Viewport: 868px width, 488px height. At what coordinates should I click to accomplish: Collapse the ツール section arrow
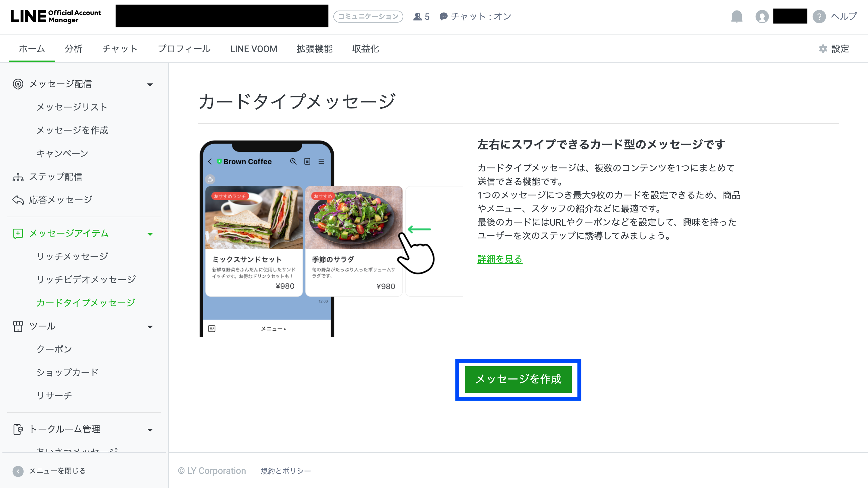pos(150,327)
